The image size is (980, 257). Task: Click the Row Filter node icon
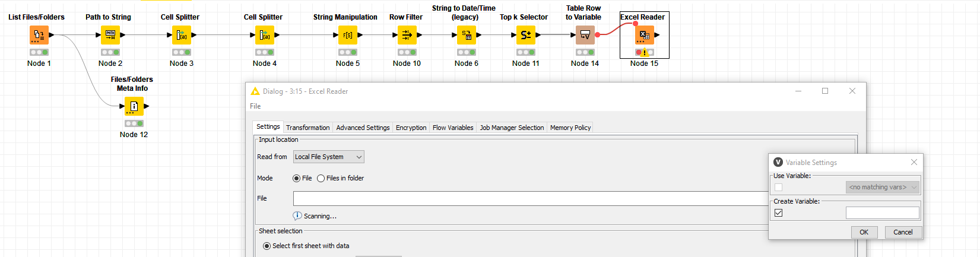[x=407, y=35]
